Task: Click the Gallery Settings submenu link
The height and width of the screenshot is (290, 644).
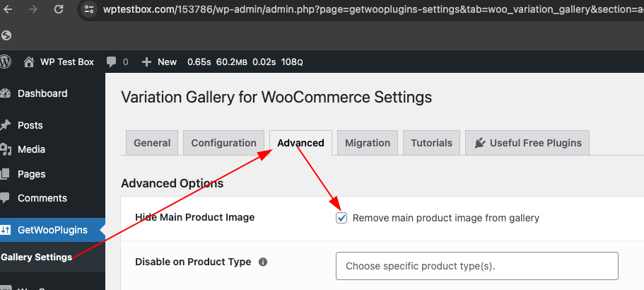Action: point(37,257)
